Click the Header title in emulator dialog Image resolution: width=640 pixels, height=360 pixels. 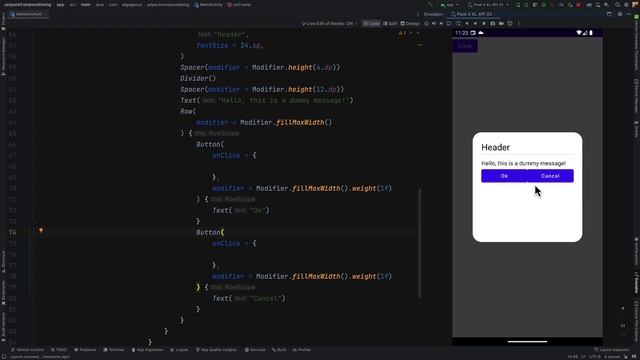click(495, 147)
